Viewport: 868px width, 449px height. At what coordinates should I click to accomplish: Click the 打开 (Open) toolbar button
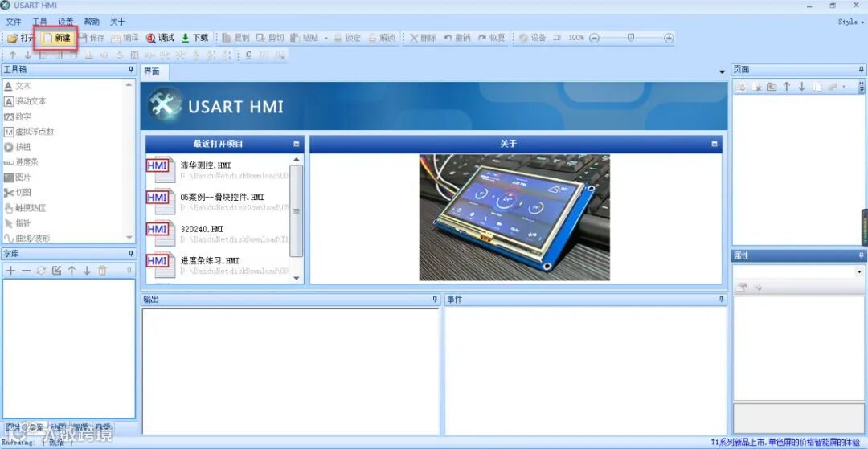click(x=20, y=39)
